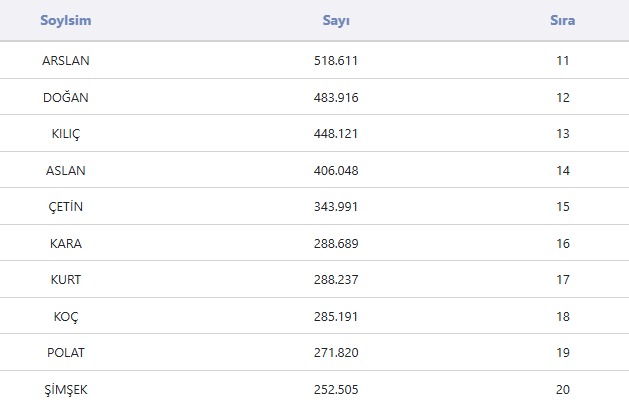Click rank number 20
Viewport: 629px width, 405px height.
pos(563,389)
